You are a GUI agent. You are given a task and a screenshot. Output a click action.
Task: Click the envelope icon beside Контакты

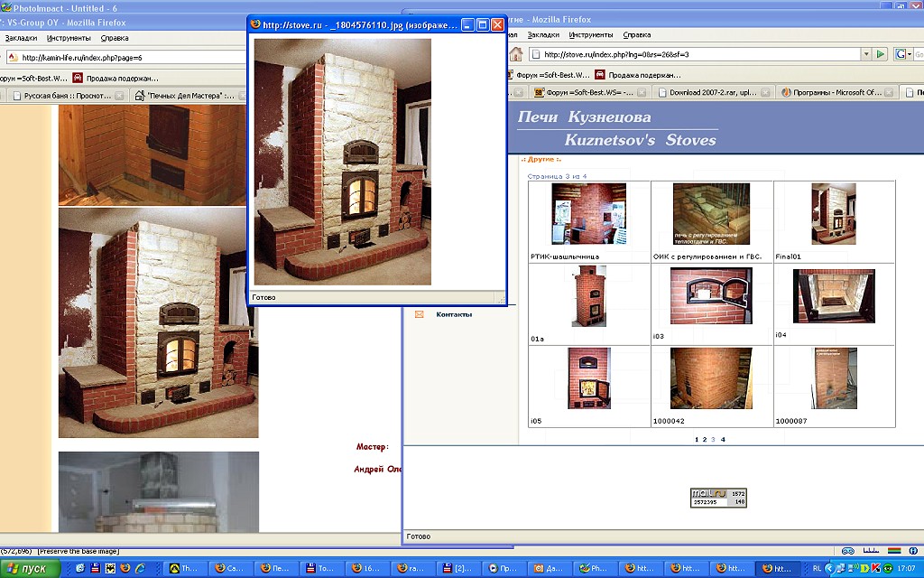coord(419,314)
